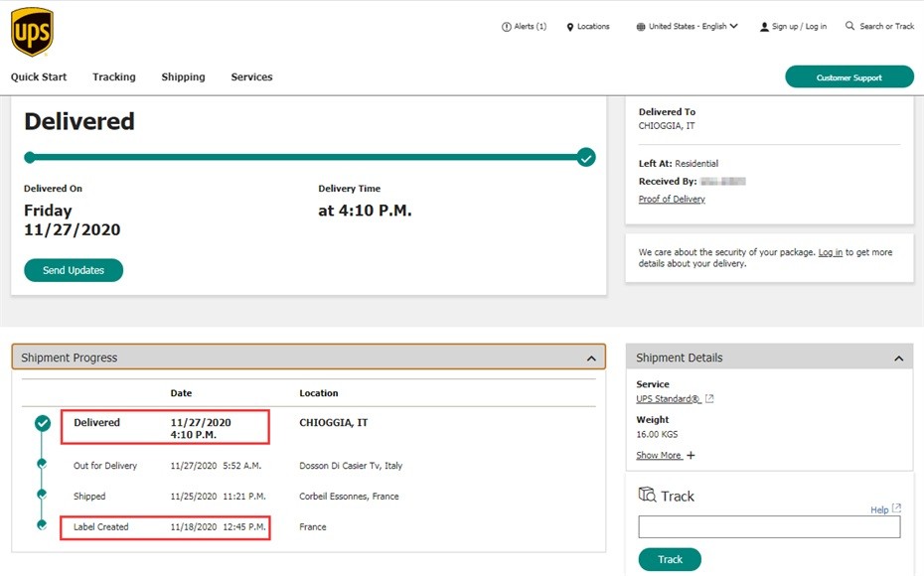Image resolution: width=924 pixels, height=576 pixels.
Task: Click the Search or Track link
Action: point(887,27)
